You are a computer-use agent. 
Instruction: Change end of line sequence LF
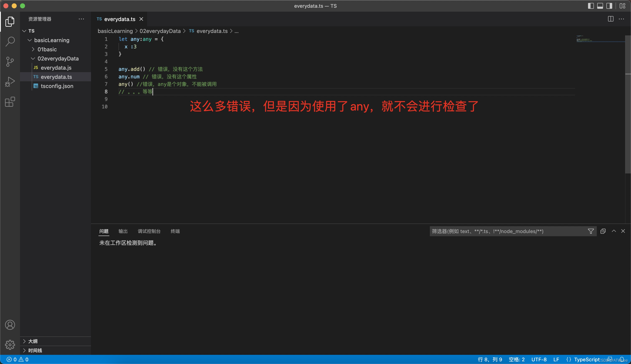pos(556,359)
